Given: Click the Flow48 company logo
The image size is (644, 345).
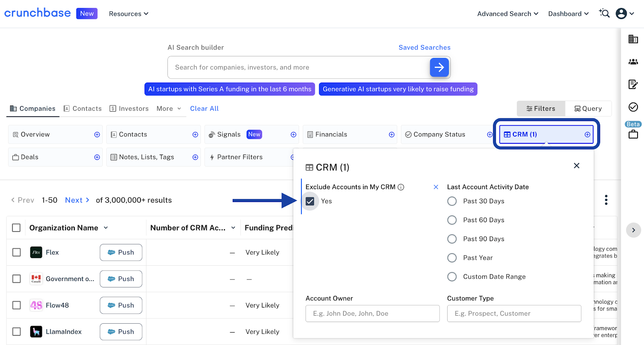Looking at the screenshot, I should point(36,305).
